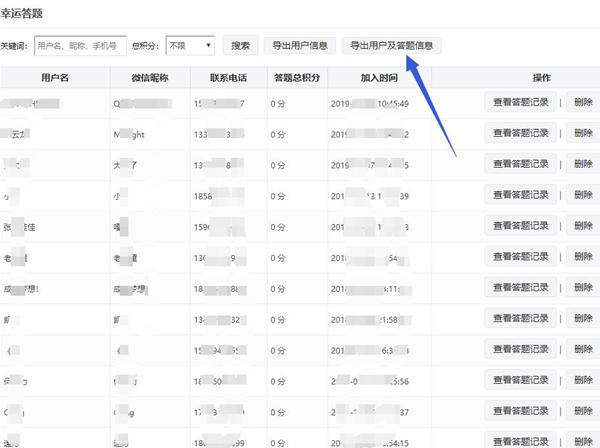The image size is (600, 448).
Task: Delete the user with phone starting 1856
Action: click(x=582, y=195)
